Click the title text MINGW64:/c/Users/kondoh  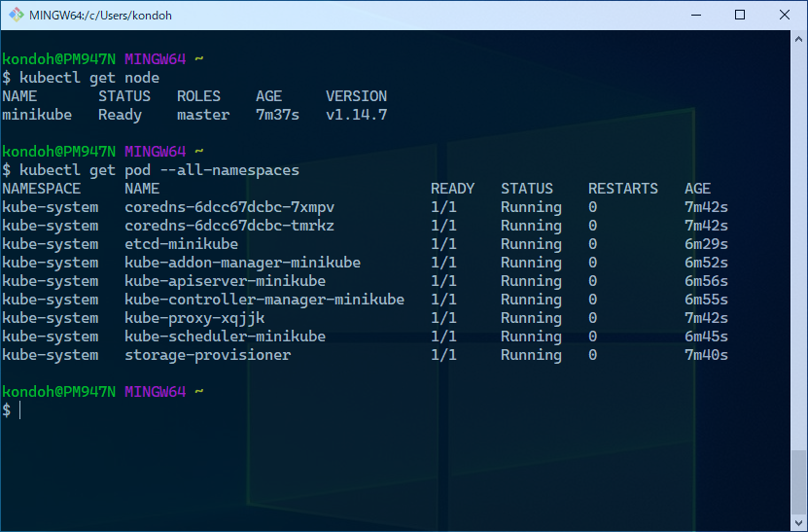tap(100, 16)
